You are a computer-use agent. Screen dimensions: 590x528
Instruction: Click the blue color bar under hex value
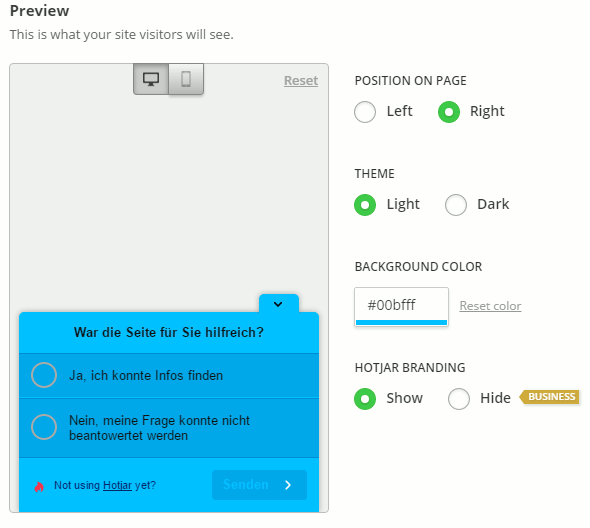point(401,323)
